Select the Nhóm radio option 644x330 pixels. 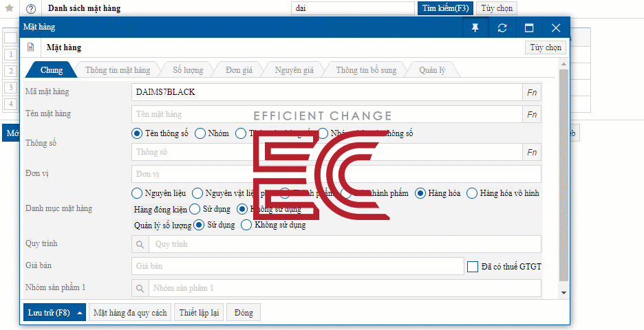(200, 133)
